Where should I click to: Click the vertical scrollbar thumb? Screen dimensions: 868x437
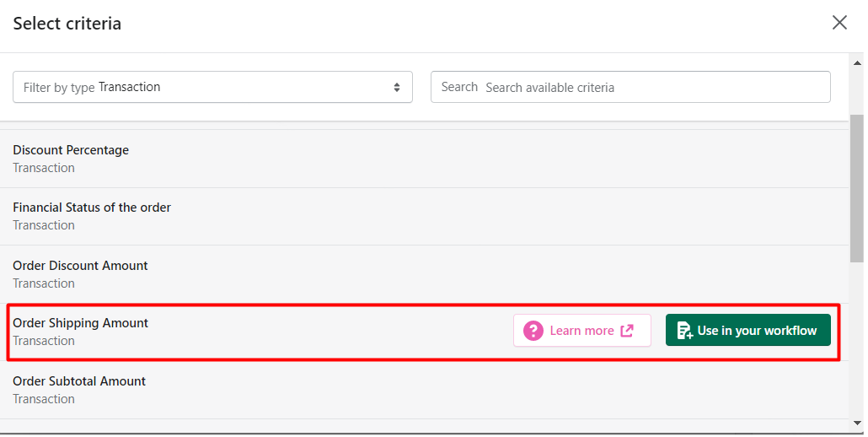point(857,188)
